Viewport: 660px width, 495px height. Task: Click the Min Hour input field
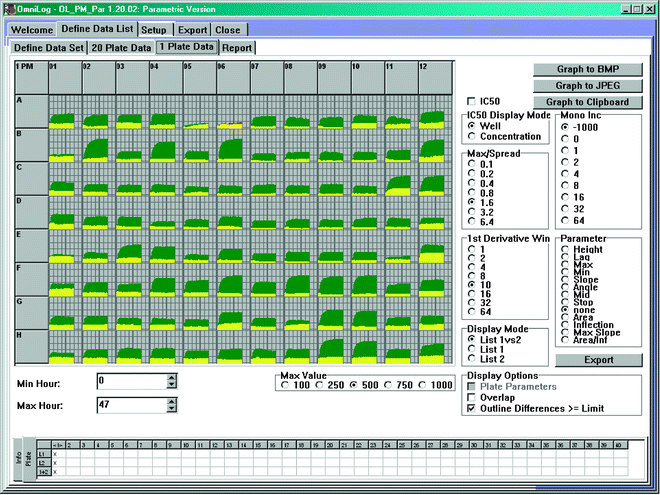[132, 381]
